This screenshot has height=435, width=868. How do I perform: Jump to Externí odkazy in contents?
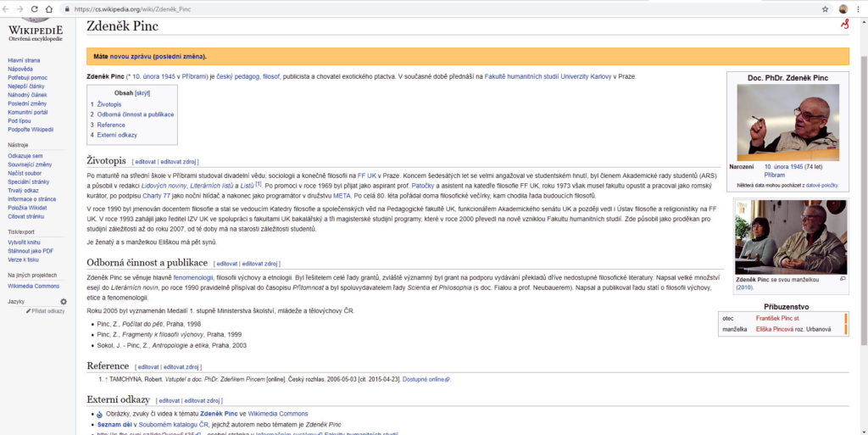click(x=117, y=135)
